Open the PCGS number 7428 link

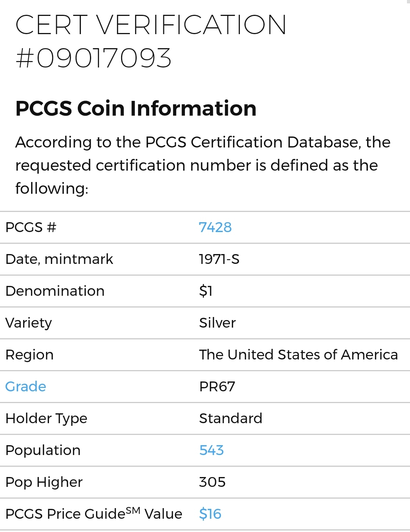pos(215,228)
